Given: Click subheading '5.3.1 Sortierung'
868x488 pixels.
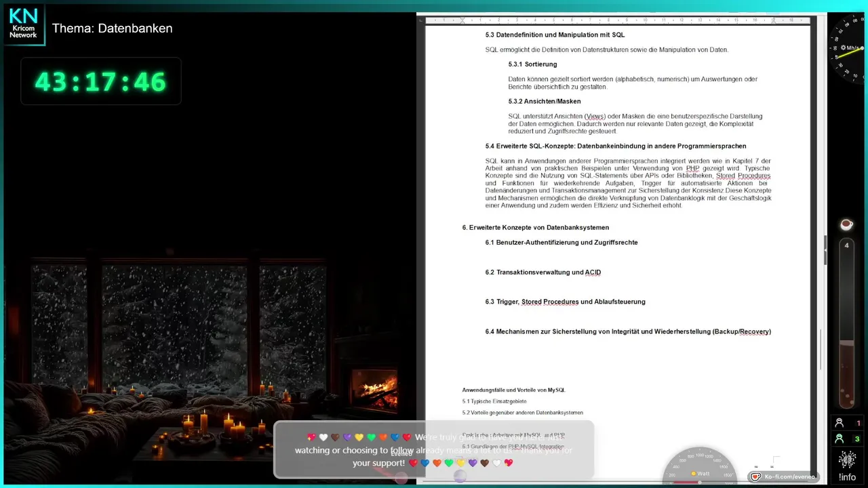Looking at the screenshot, I should coord(532,64).
